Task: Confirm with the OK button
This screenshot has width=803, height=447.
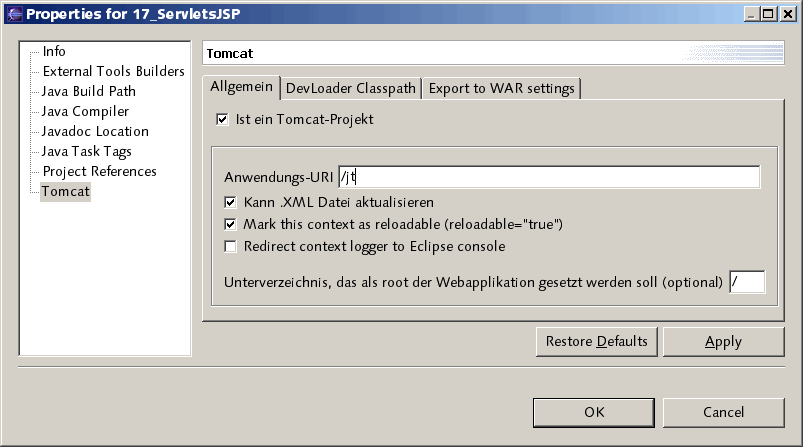Action: [x=594, y=412]
